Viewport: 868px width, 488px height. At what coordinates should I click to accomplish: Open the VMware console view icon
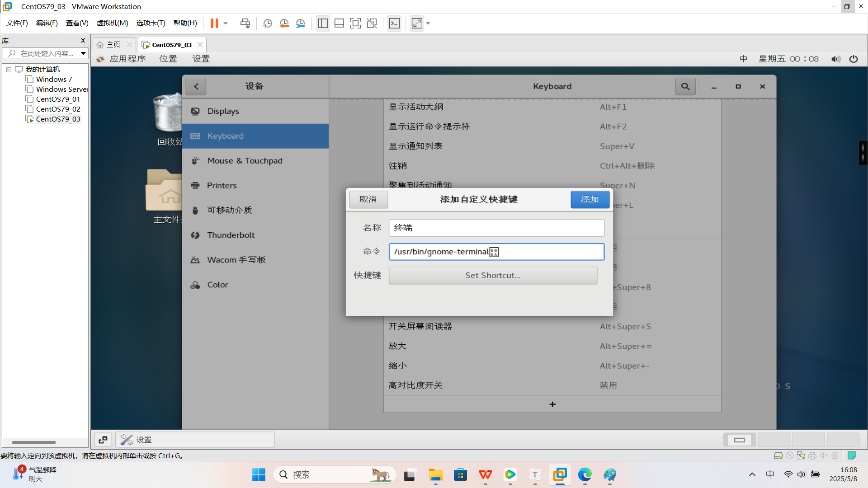click(x=394, y=23)
